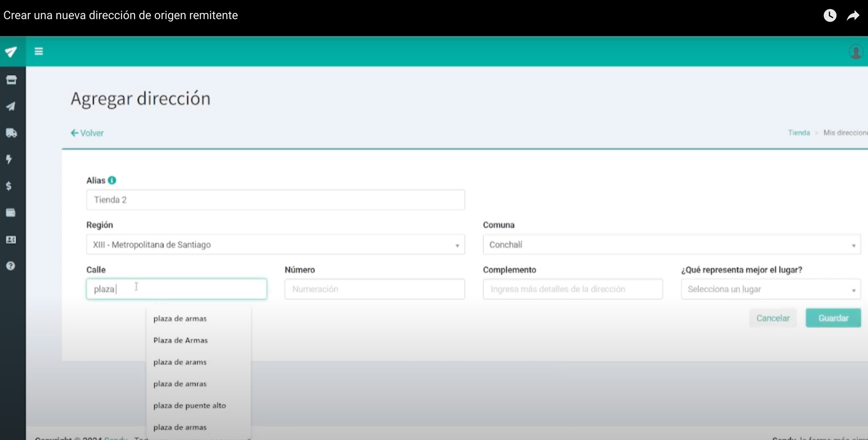The width and height of the screenshot is (868, 440).
Task: Expand the Comuna dropdown showing Conchalí
Action: [x=671, y=245]
